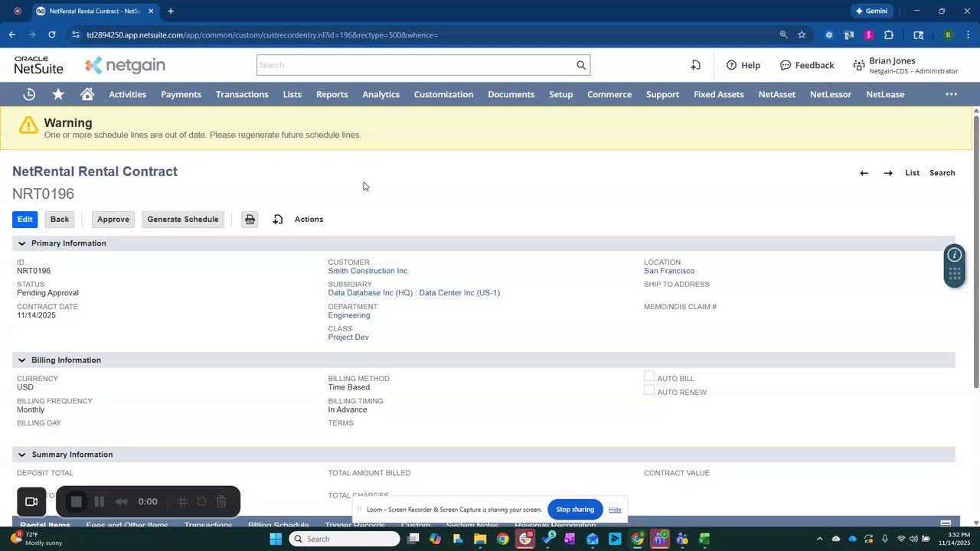Open the Help icon link
This screenshot has height=551, width=980.
743,65
